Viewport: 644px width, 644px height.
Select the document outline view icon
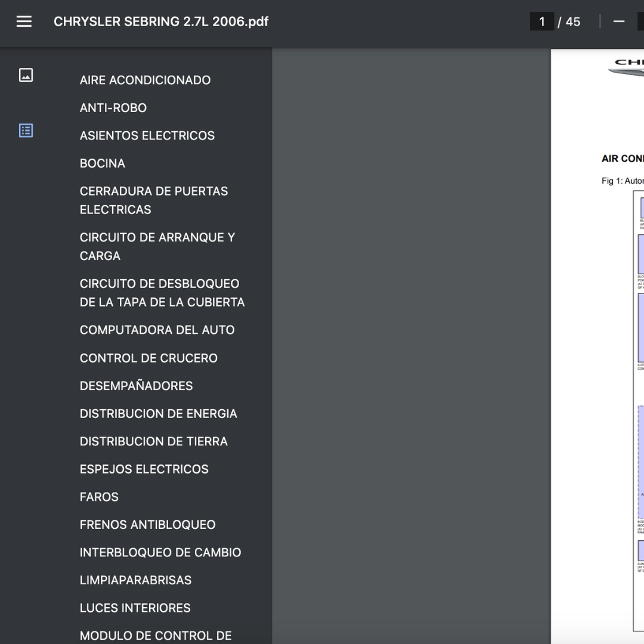(x=26, y=131)
